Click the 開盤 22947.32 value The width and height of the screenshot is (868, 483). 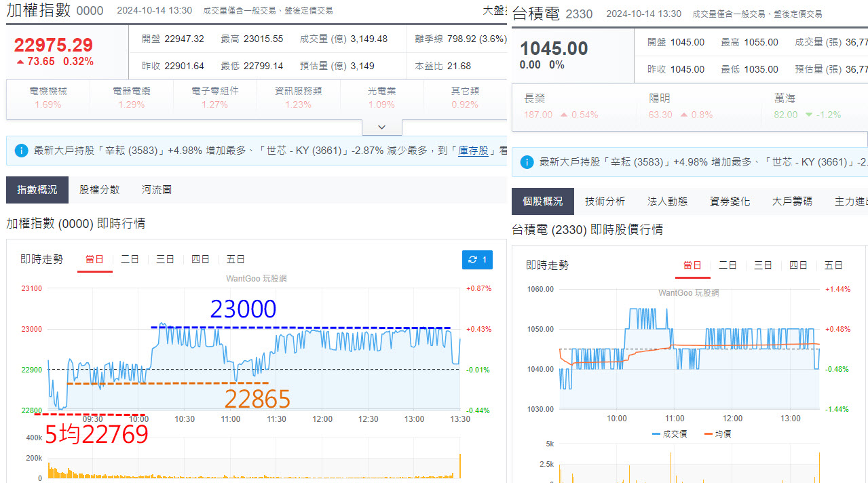click(184, 39)
